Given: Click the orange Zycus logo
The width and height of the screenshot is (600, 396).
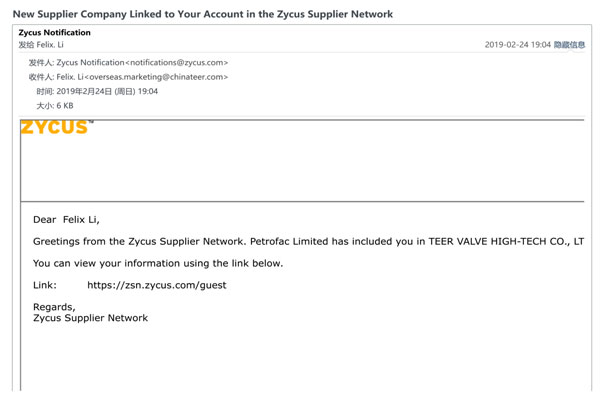Looking at the screenshot, I should tap(56, 127).
